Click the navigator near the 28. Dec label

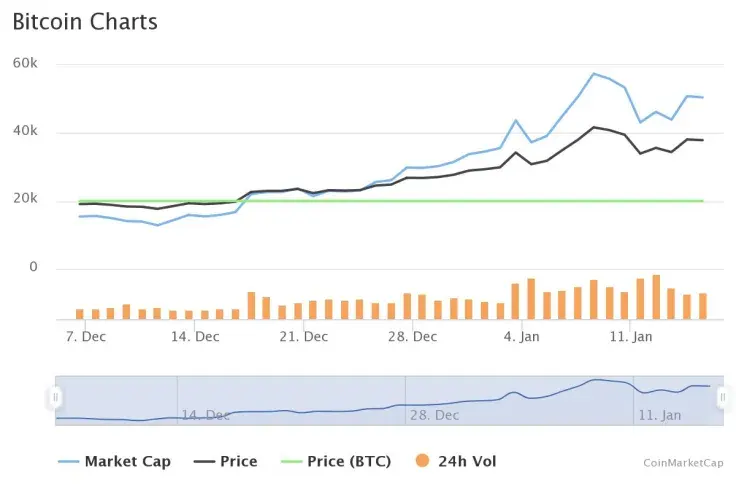click(x=434, y=413)
